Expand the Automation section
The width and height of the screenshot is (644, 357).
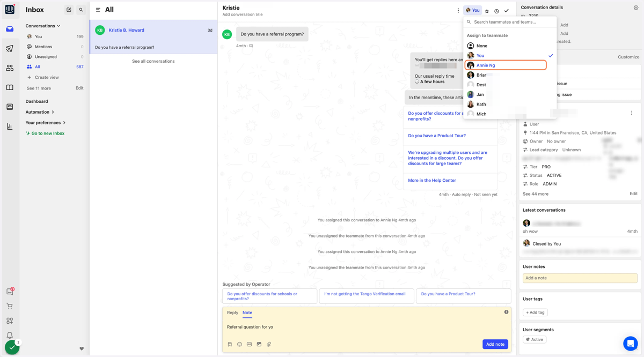point(40,112)
